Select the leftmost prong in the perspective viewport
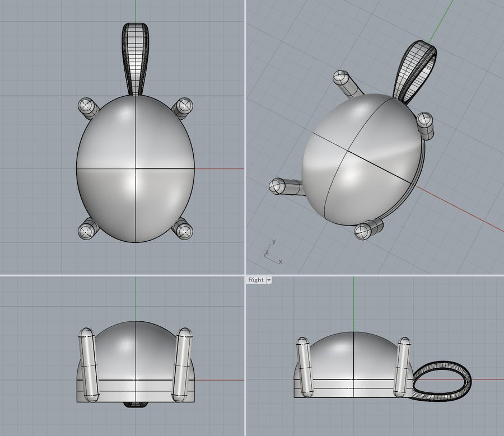504x436 pixels. 284,186
